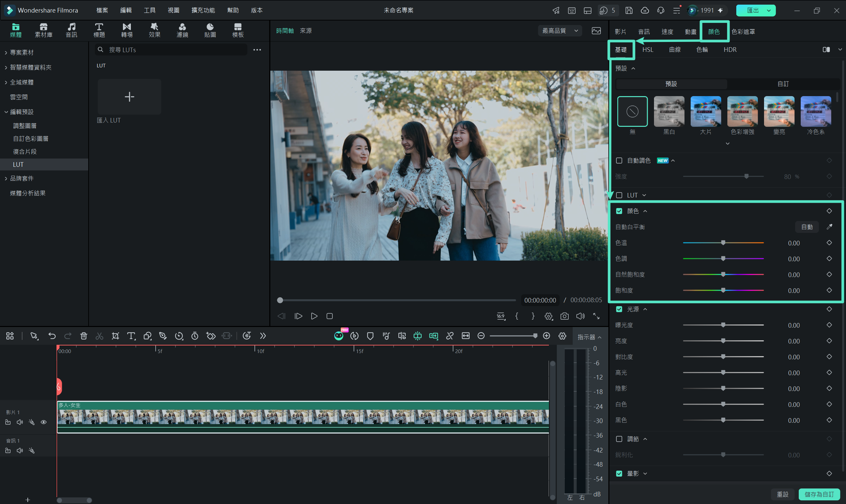The height and width of the screenshot is (504, 846).
Task: Collapse the 光源 section
Action: (645, 309)
